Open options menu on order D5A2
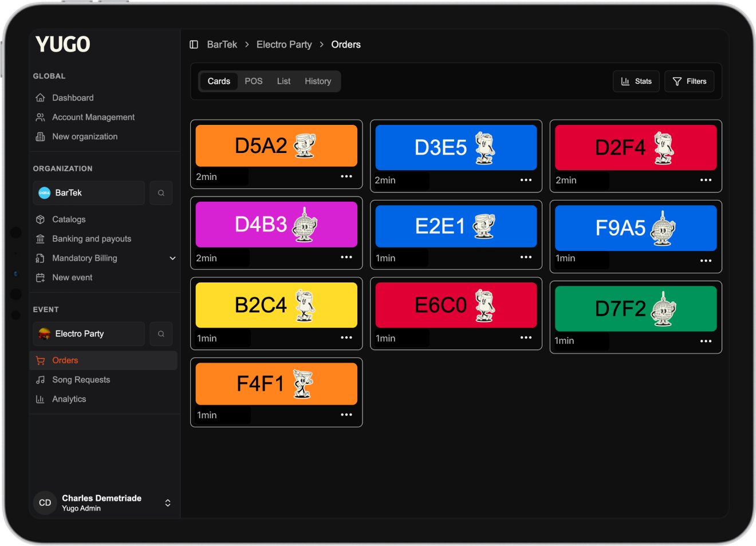Viewport: 756px width, 546px height. (x=346, y=176)
